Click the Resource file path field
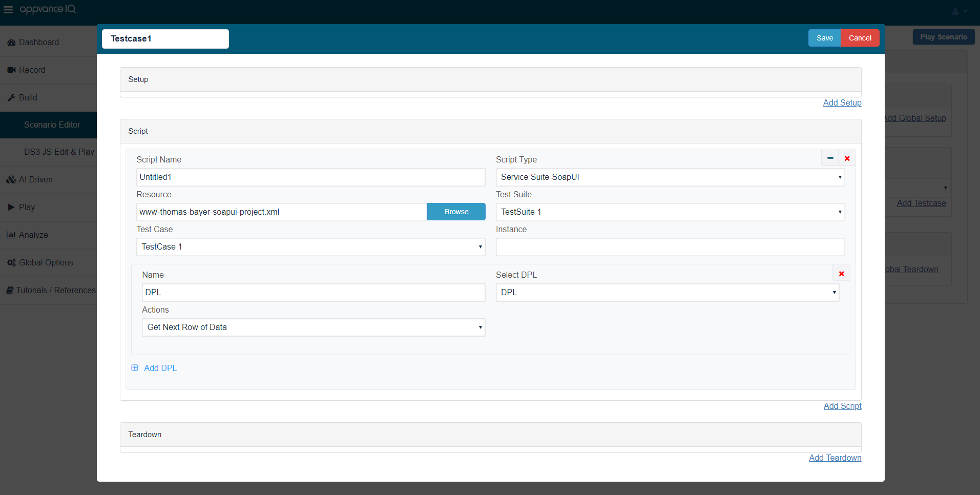Viewport: 980px width, 495px height. (282, 212)
